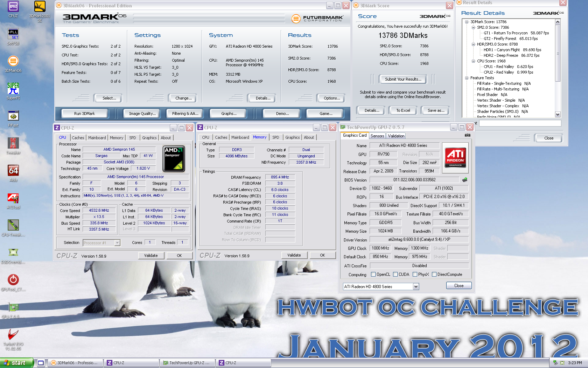This screenshot has width=588, height=368.
Task: Launch the SetFSB desktop icon
Action: coord(13,37)
